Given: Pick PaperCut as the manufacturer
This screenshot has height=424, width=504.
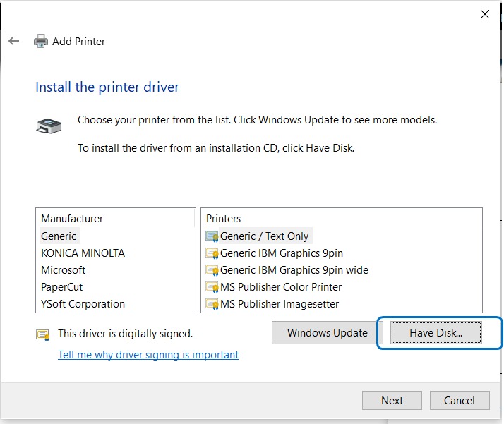Looking at the screenshot, I should coord(62,287).
